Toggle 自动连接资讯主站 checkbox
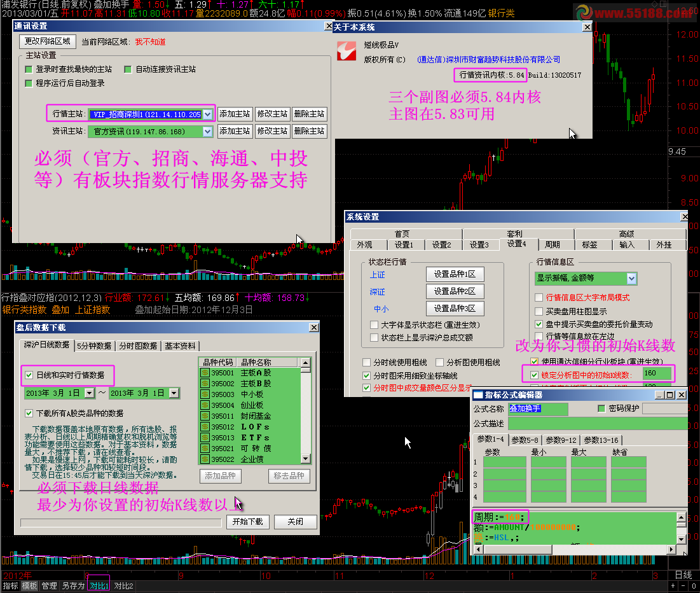The image size is (700, 593). [x=128, y=69]
